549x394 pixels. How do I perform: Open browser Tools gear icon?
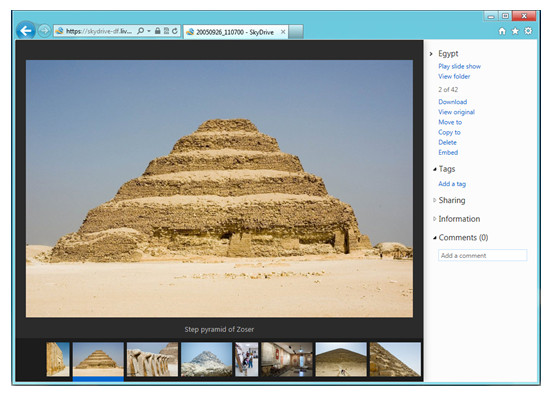click(x=528, y=31)
